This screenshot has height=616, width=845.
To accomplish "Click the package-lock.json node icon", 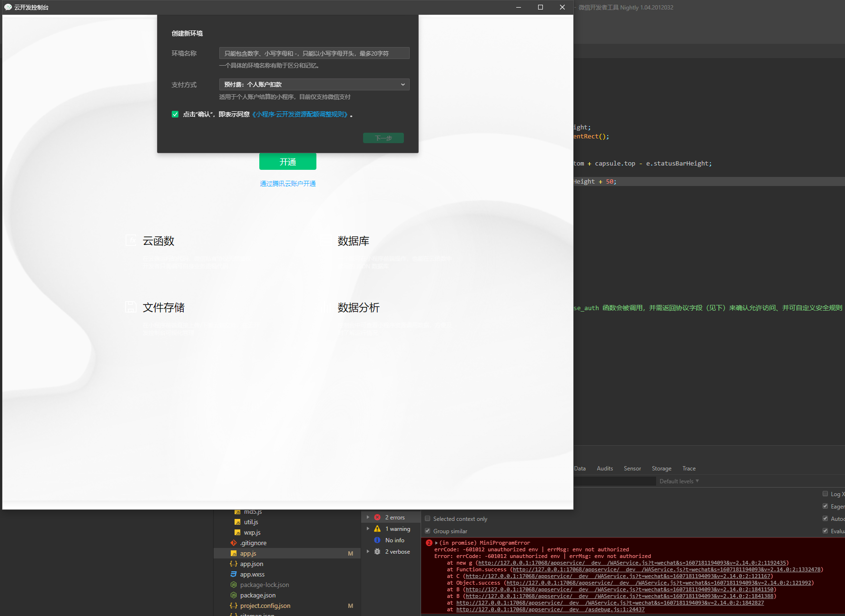I will tap(234, 585).
